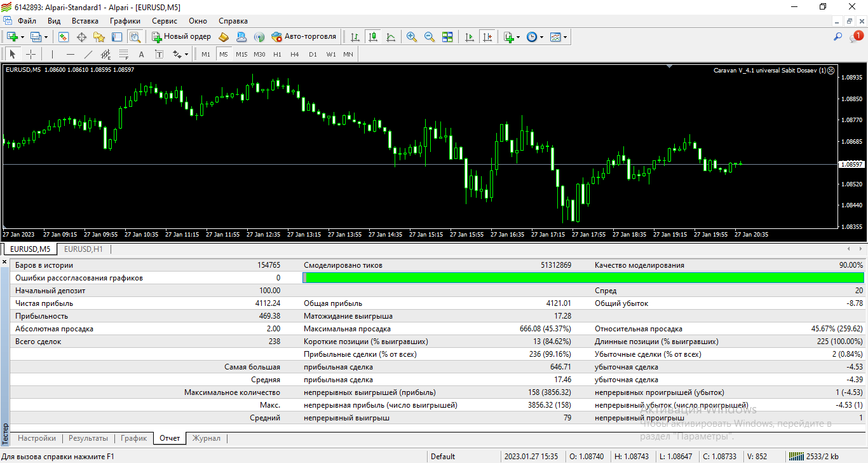Zoom out of the chart

[430, 37]
